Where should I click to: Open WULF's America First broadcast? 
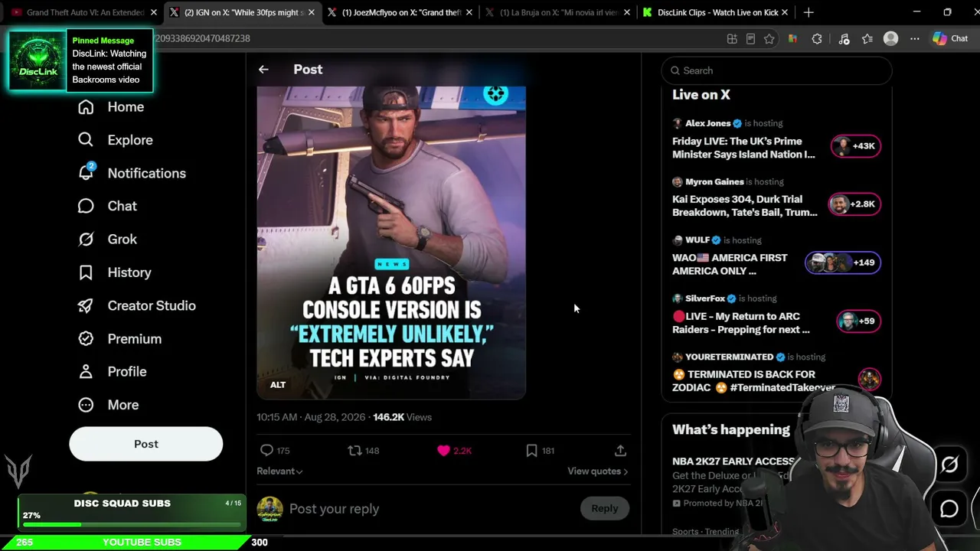730,265
